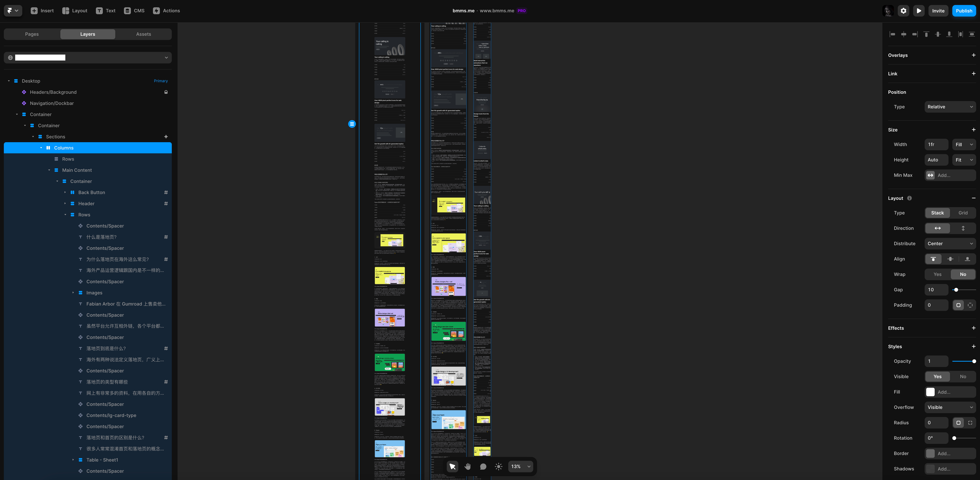
Task: Align stack items to bottom
Action: [x=967, y=259]
